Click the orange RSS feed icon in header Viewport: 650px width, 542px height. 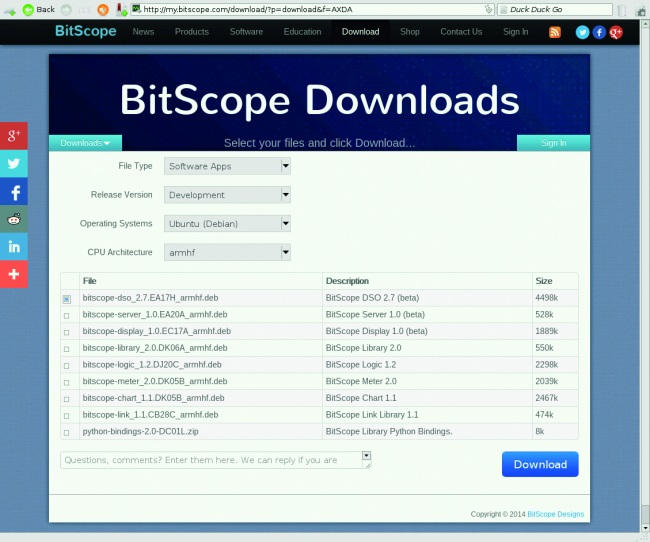click(x=554, y=32)
